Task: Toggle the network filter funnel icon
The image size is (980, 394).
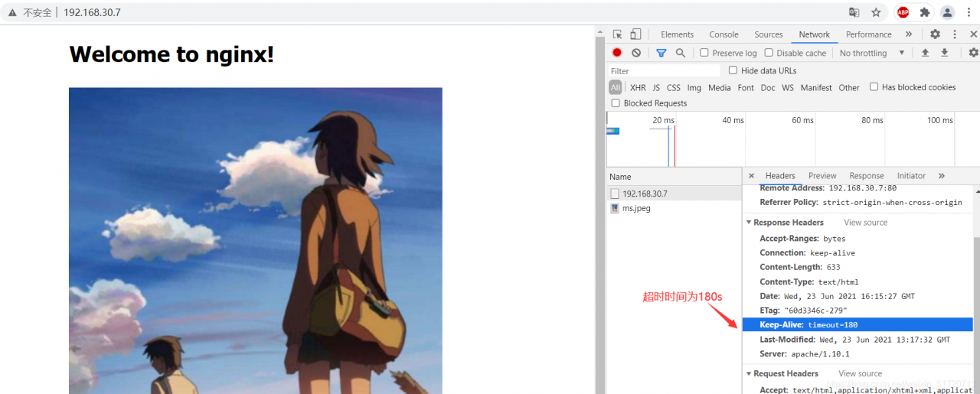Action: point(661,53)
